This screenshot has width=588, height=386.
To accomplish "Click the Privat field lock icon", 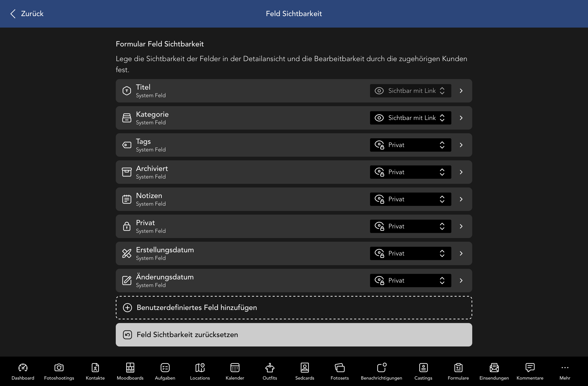I will coord(127,226).
